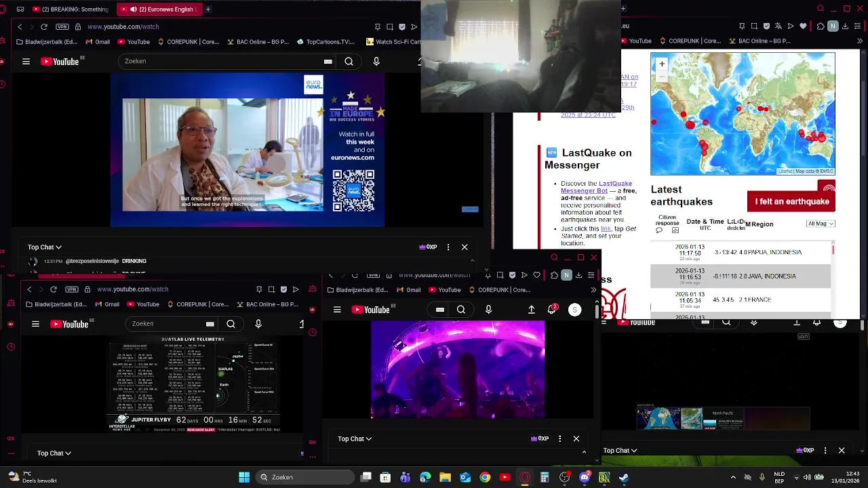
Task: Expand the Top Chat dropdown in the Euronews window
Action: point(45,247)
